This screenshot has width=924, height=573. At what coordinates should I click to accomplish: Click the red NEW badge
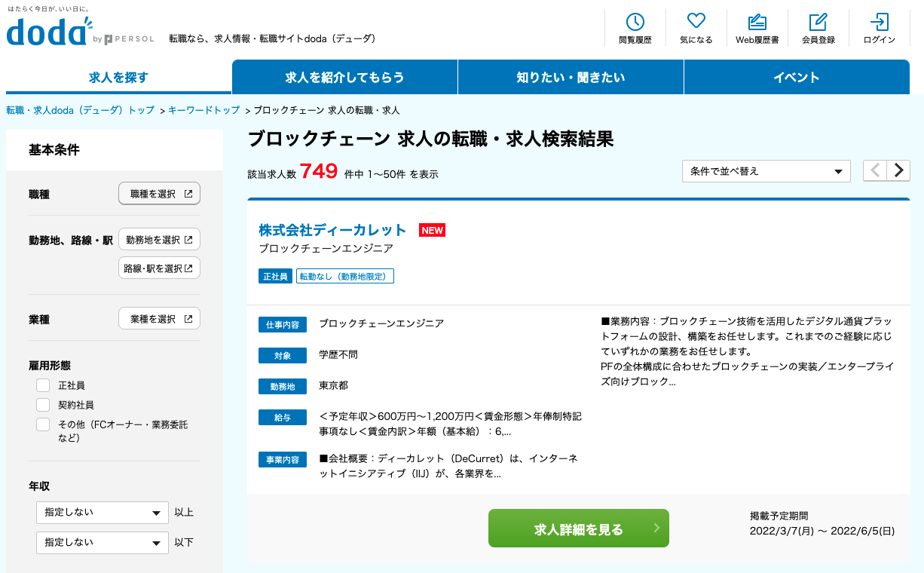[x=433, y=230]
